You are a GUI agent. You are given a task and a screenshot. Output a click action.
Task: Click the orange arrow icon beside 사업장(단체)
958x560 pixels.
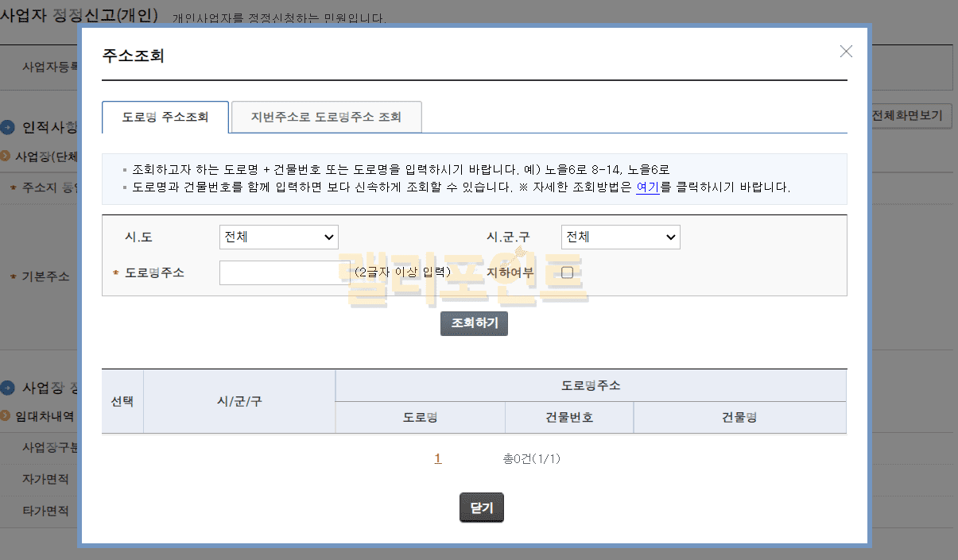coord(6,156)
